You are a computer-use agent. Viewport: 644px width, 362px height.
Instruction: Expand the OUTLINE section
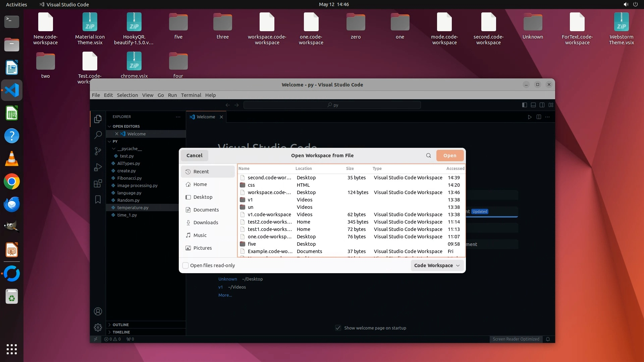pos(121,325)
